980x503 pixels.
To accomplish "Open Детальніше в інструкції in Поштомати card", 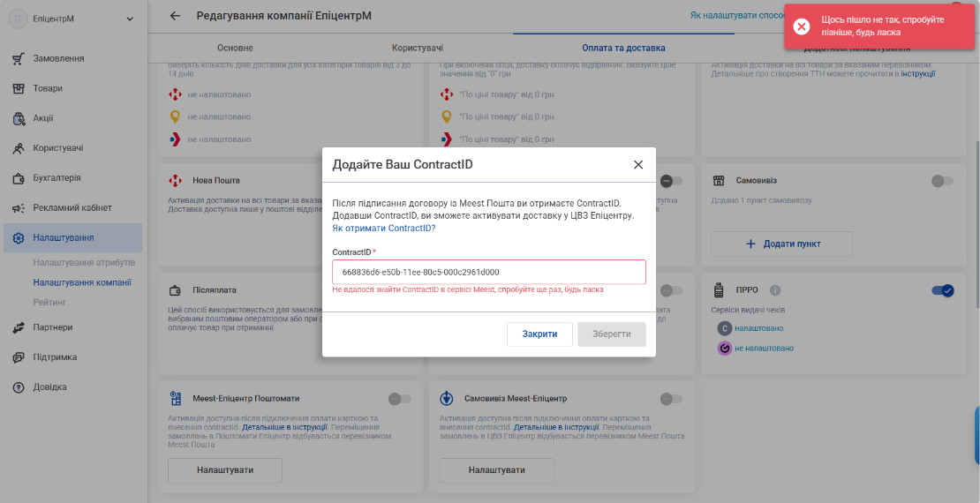I will 285,427.
